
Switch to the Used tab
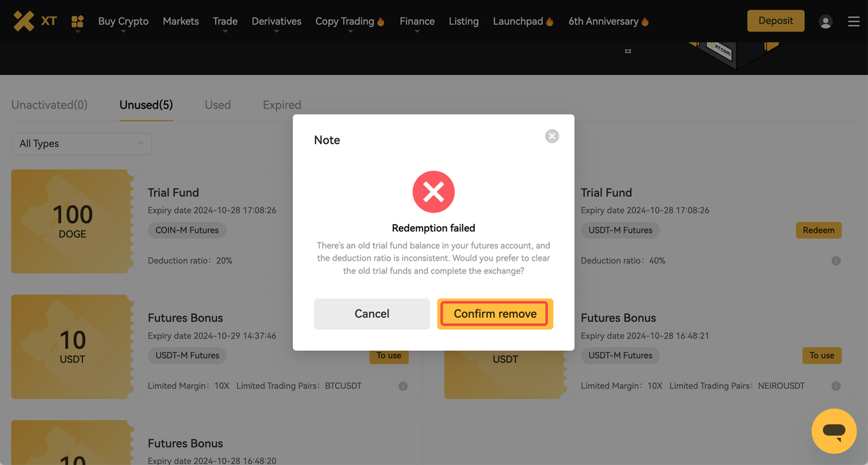(x=218, y=105)
